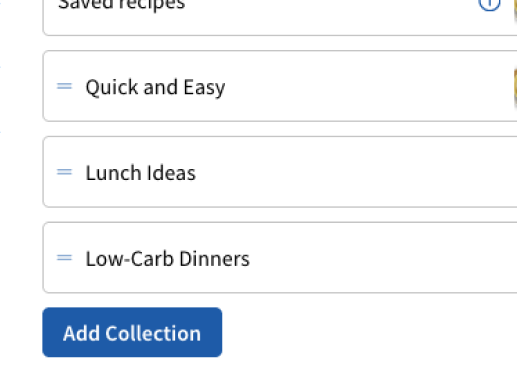
Task: Click the word "Dinners" in Low-Carb Dinners
Action: 214,259
